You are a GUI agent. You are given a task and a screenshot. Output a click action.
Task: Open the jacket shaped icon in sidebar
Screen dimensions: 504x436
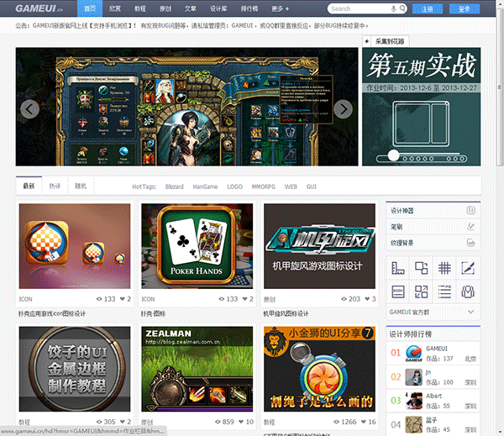(468, 292)
